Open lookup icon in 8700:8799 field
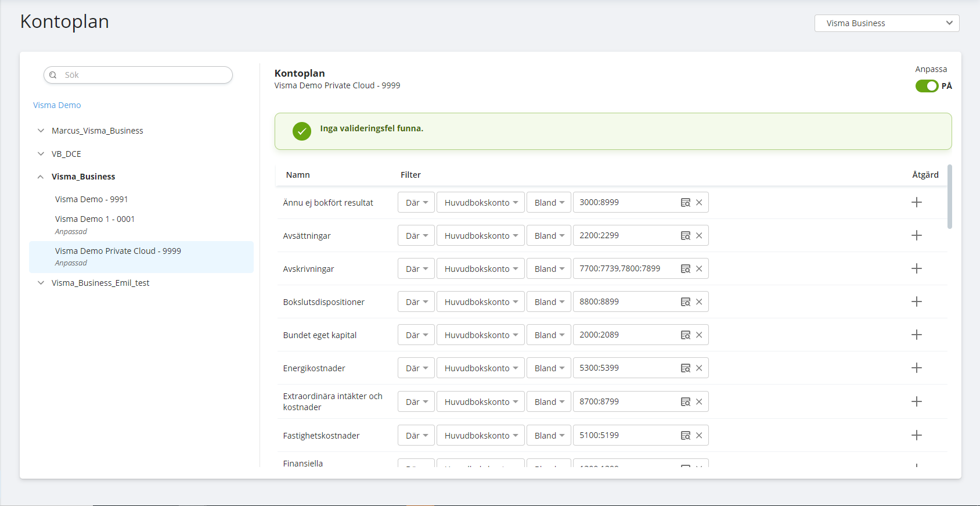The height and width of the screenshot is (506, 980). (x=685, y=402)
